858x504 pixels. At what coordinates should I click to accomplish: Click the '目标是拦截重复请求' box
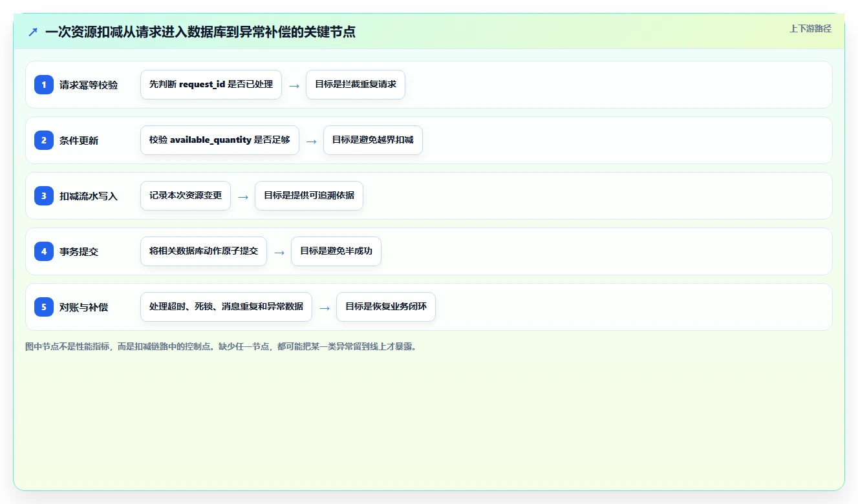(x=356, y=85)
